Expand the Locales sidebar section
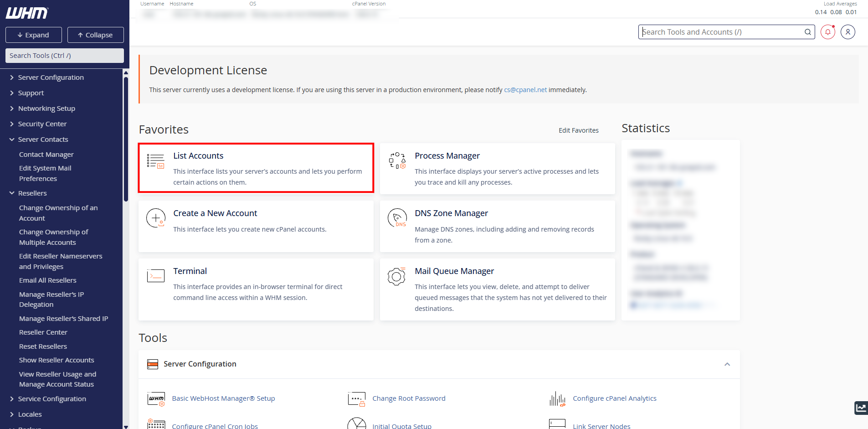Screen dimensions: 868x429 30,414
